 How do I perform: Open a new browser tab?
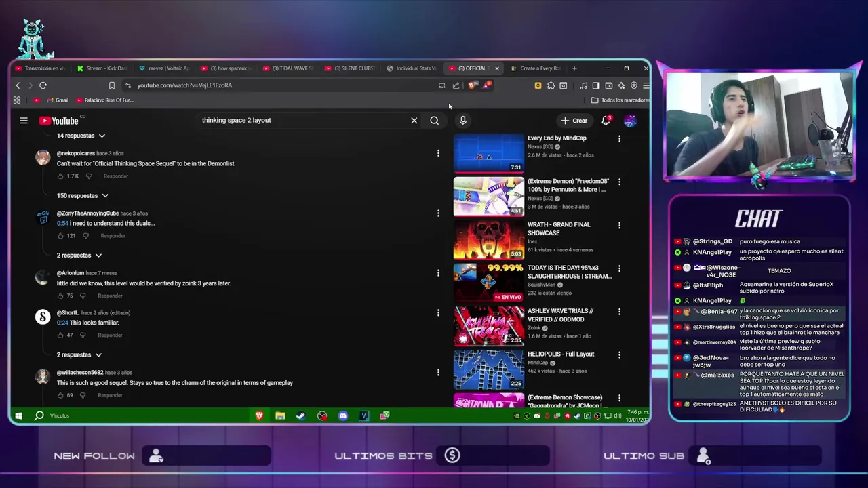(574, 68)
